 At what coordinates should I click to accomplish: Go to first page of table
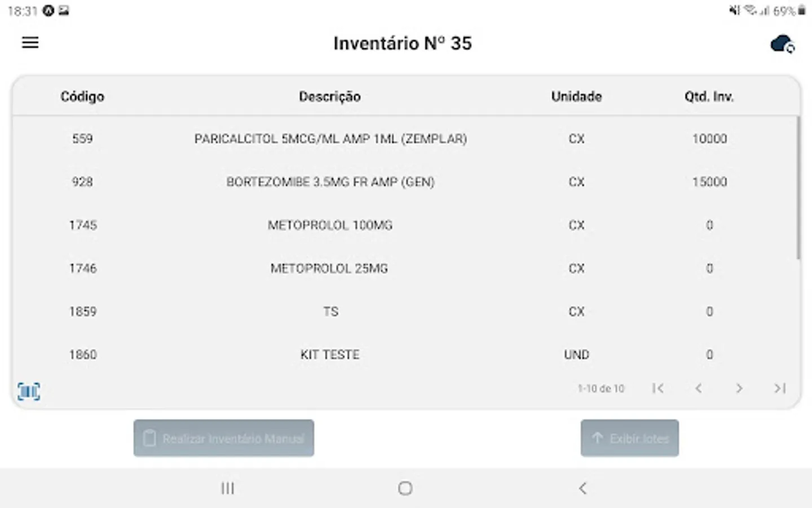coord(657,388)
